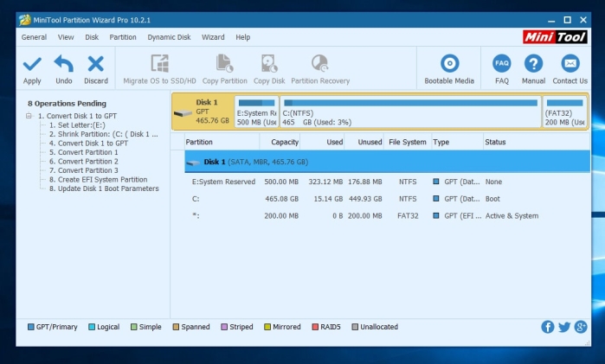
Task: Sort by the Status column header
Action: [537, 142]
